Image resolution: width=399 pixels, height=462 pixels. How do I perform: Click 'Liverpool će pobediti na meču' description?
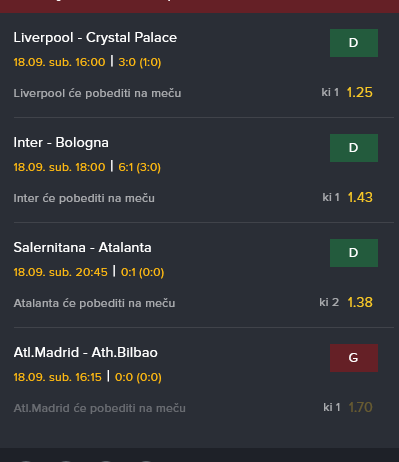click(x=97, y=93)
